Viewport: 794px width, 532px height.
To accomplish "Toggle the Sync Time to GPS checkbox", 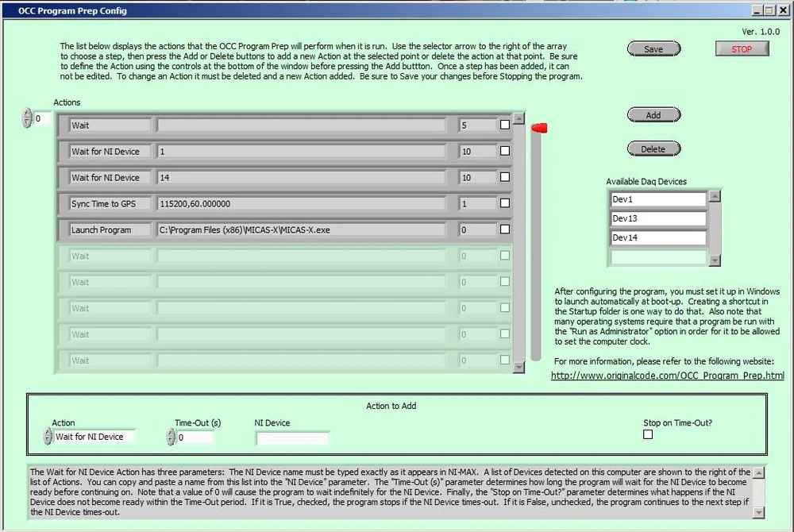I will (505, 203).
